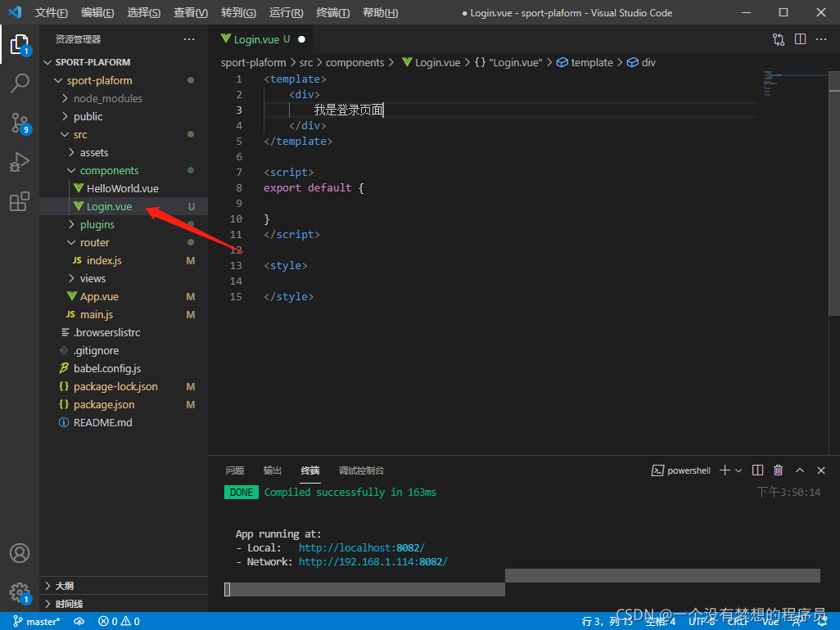Click the editor vertical scrollbar
Image resolution: width=840 pixels, height=630 pixels.
pos(834,193)
